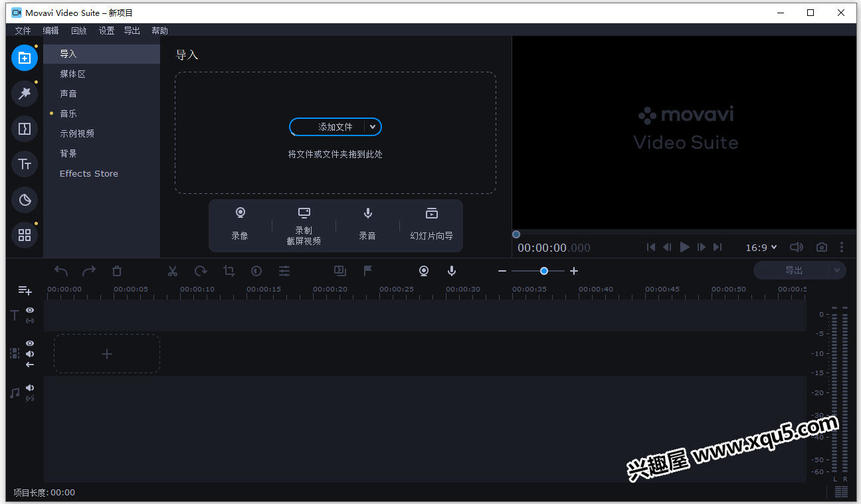Select 音乐 in the import list

[102, 114]
